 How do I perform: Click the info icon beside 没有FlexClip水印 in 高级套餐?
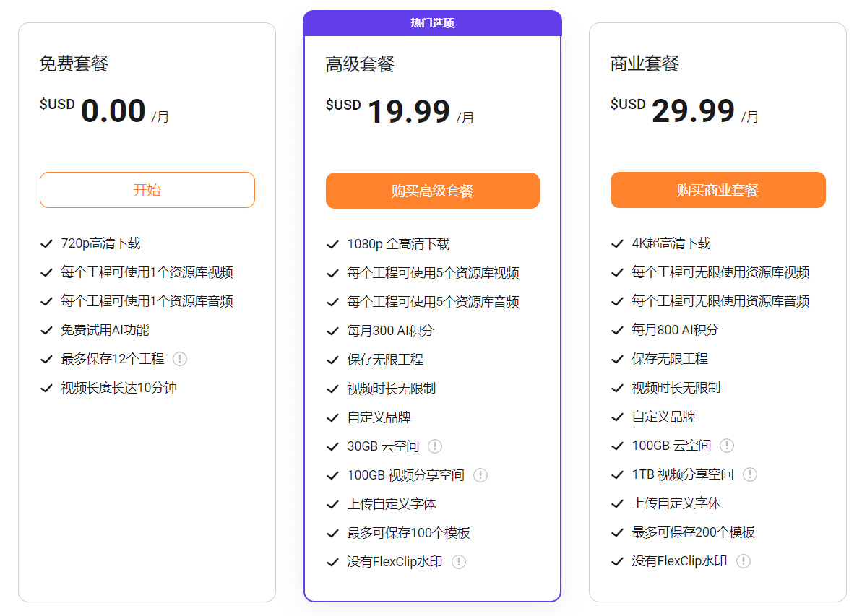459,561
